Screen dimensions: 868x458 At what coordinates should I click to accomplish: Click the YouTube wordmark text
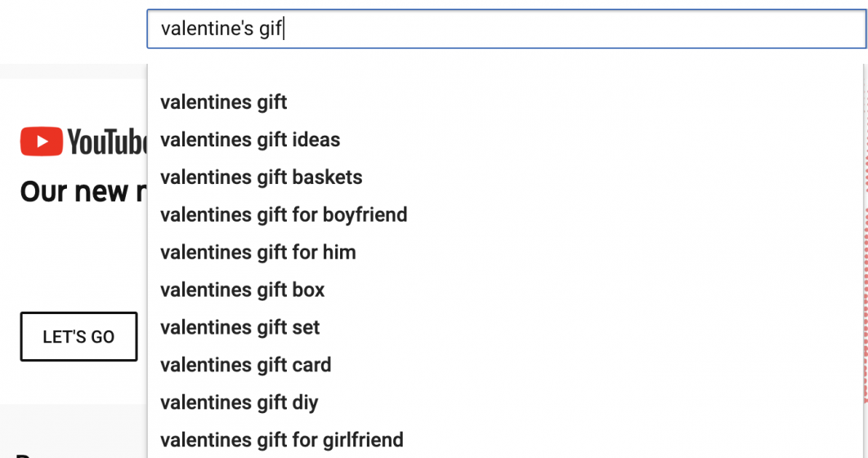tap(107, 141)
